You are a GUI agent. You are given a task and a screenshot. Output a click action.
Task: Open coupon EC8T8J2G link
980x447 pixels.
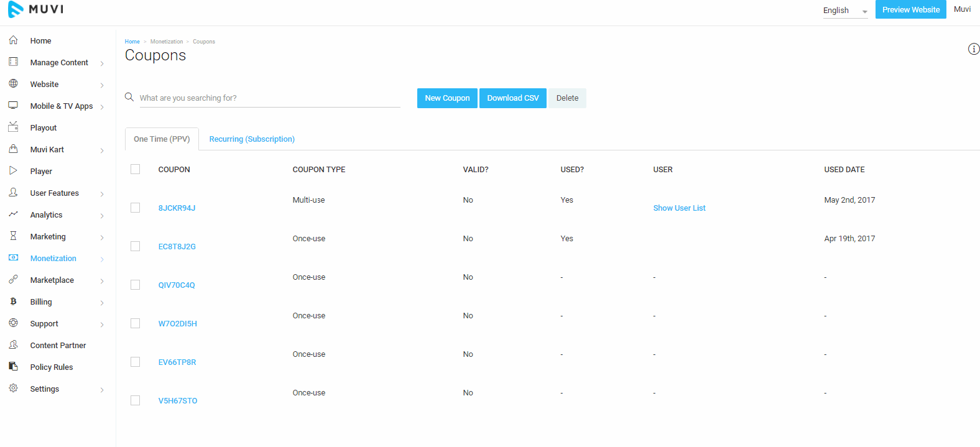177,247
